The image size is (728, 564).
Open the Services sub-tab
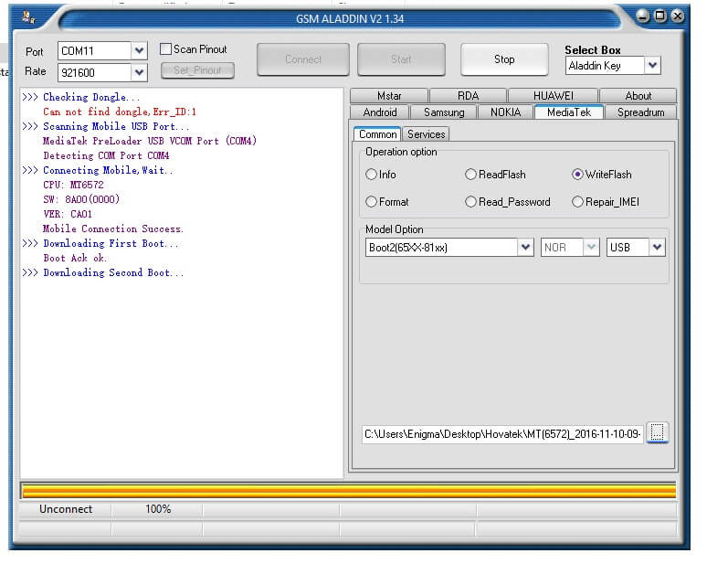tap(427, 134)
